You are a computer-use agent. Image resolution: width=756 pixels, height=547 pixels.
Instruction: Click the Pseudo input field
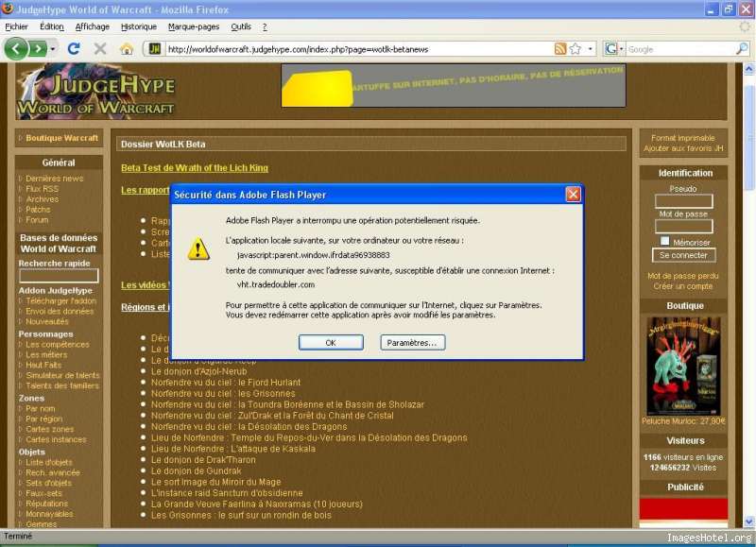pos(683,201)
